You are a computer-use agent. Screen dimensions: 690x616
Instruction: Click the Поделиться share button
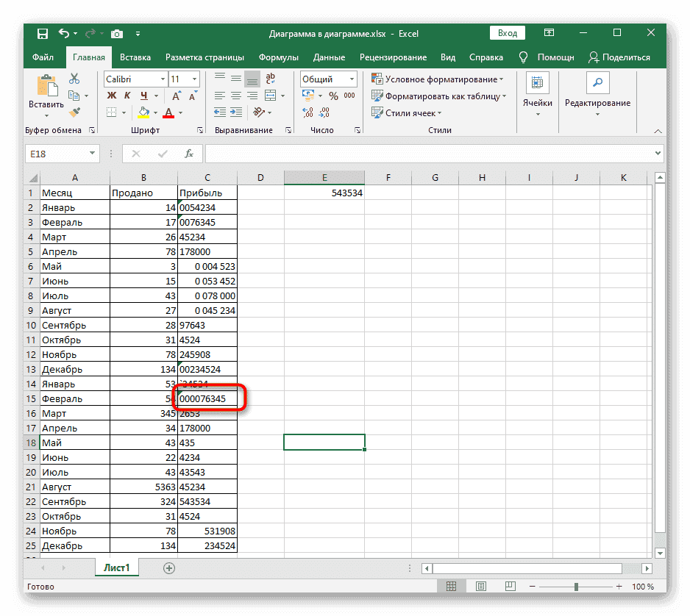coord(619,57)
